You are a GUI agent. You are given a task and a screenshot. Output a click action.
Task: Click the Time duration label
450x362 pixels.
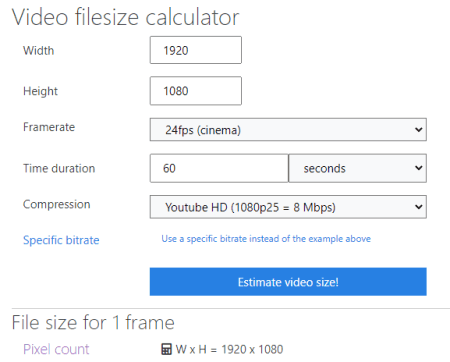click(59, 168)
